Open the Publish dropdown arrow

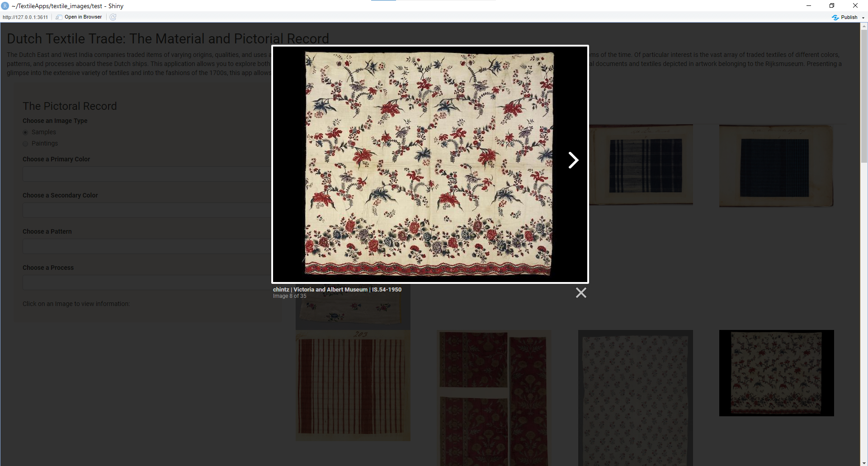pos(863,18)
